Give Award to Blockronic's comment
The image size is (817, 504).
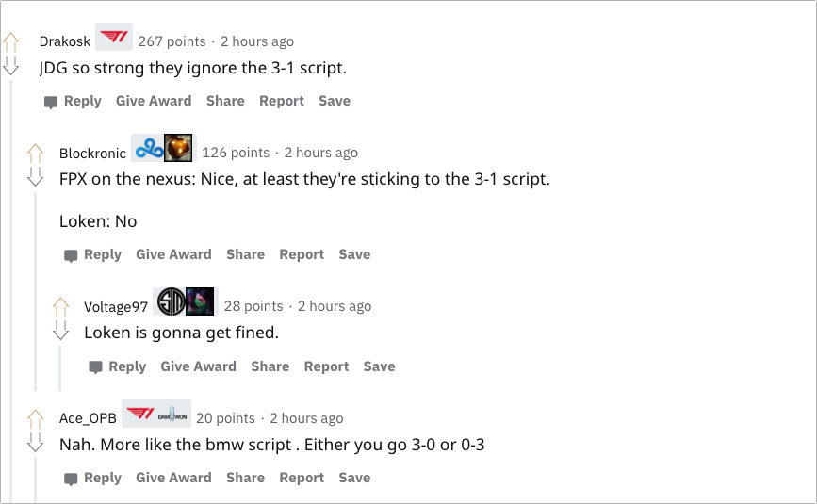[173, 254]
